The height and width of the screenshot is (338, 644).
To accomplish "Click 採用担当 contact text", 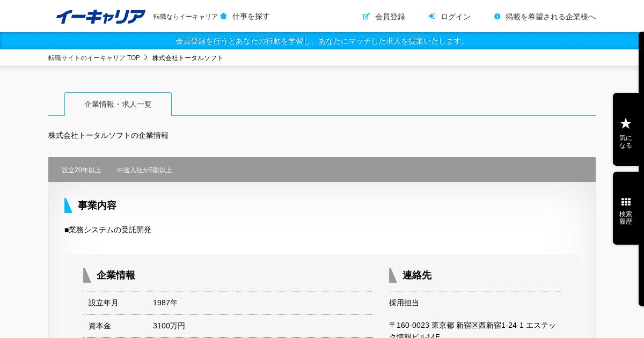I will pyautogui.click(x=404, y=303).
